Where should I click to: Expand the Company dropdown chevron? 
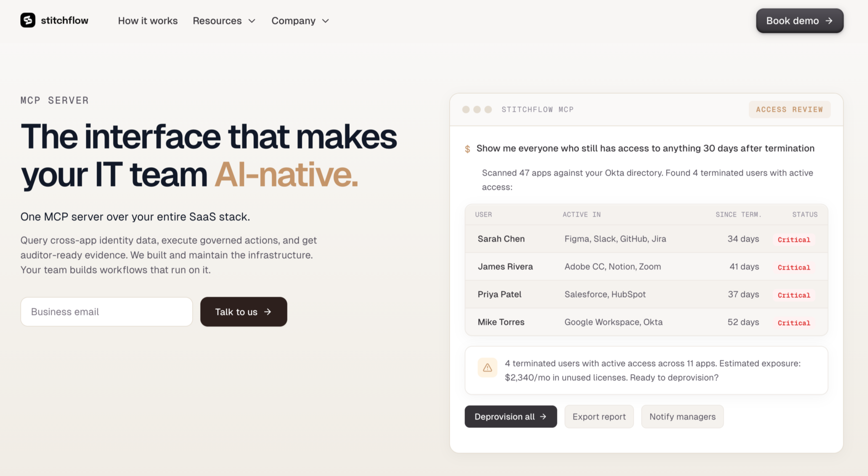click(x=325, y=21)
